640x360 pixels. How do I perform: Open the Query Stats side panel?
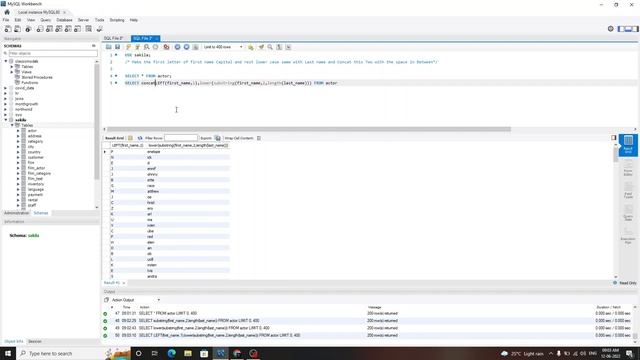[x=628, y=213]
